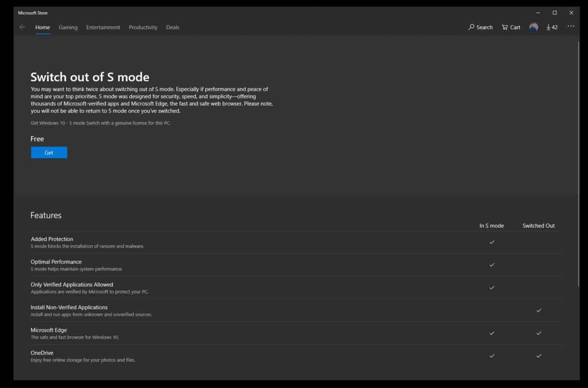Click 'S mode blocks the installation' description

pos(87,246)
